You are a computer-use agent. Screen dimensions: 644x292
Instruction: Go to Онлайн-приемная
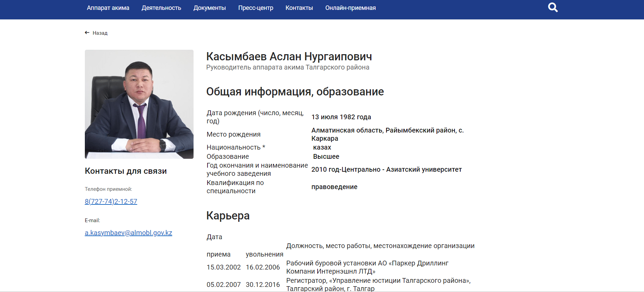coord(350,8)
